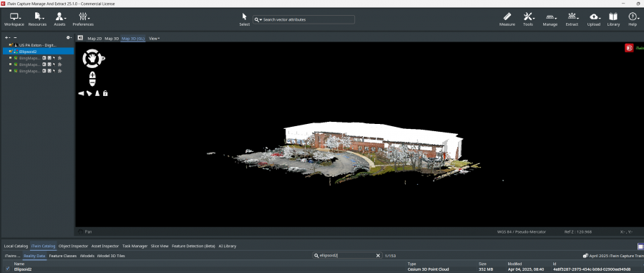The image size is (644, 273).
Task: Open the Tools wrench menu
Action: click(528, 19)
